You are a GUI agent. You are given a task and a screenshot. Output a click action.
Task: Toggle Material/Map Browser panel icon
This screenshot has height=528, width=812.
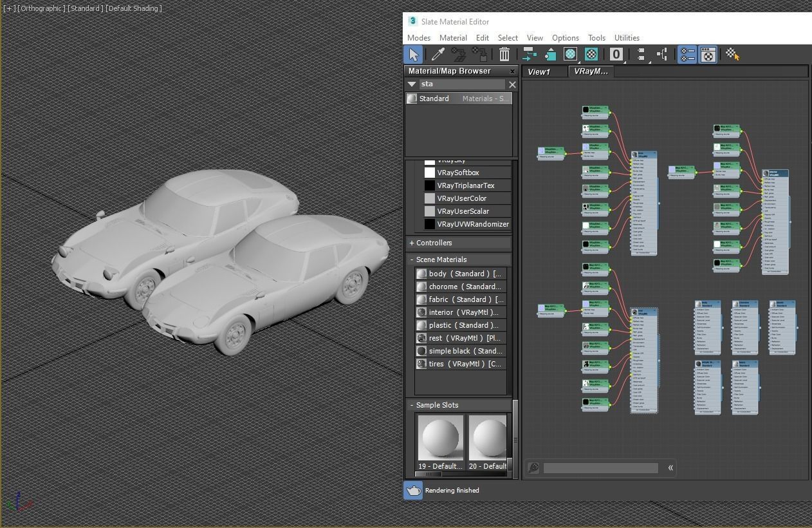point(687,55)
